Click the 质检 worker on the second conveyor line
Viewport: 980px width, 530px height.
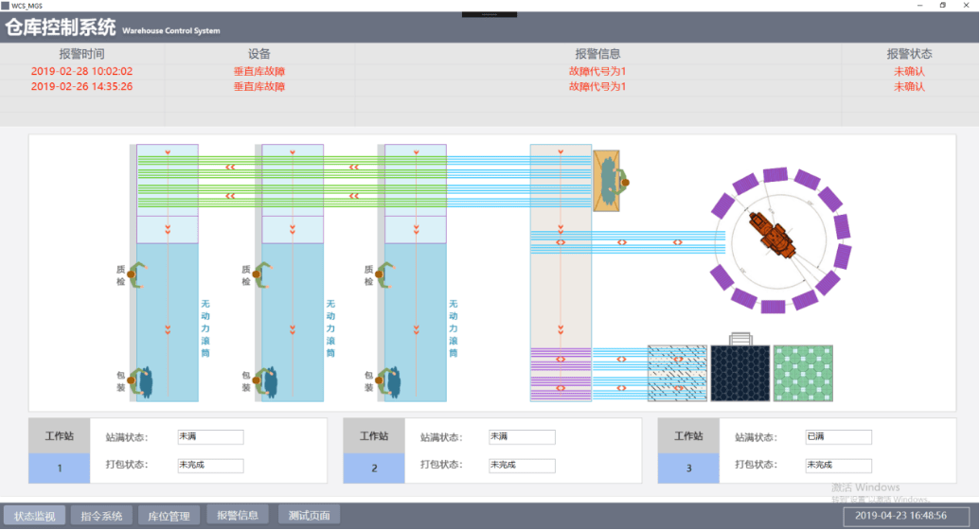click(262, 274)
